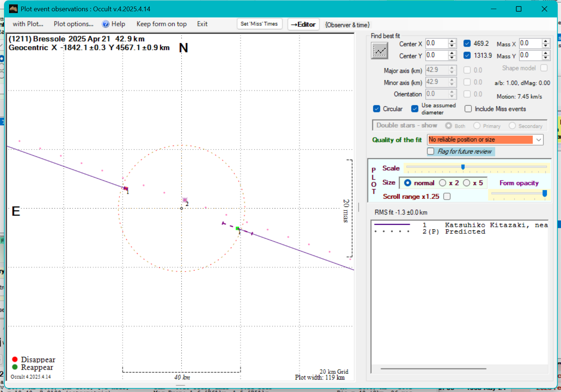This screenshot has height=392, width=561.
Task: Open the with Plot... menu
Action: pyautogui.click(x=28, y=24)
